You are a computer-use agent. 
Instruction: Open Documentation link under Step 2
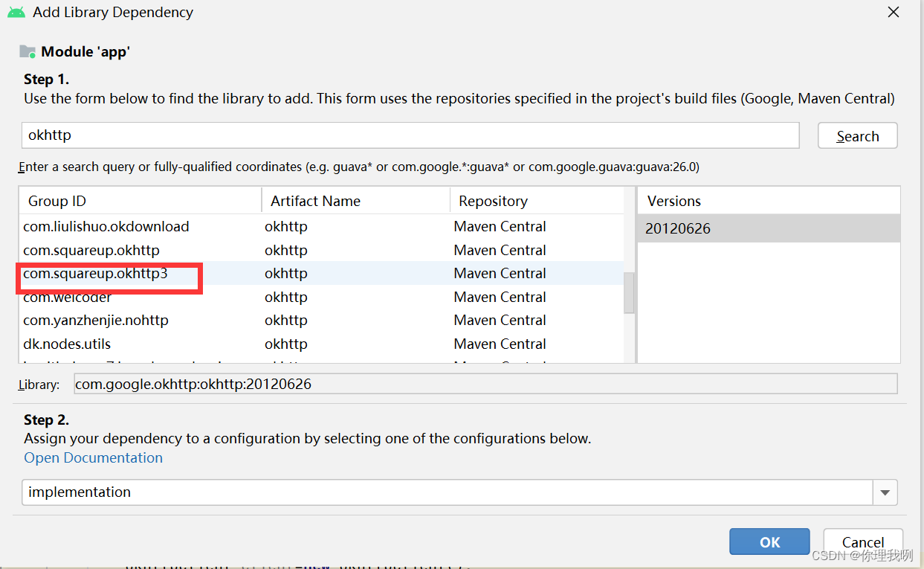point(93,457)
